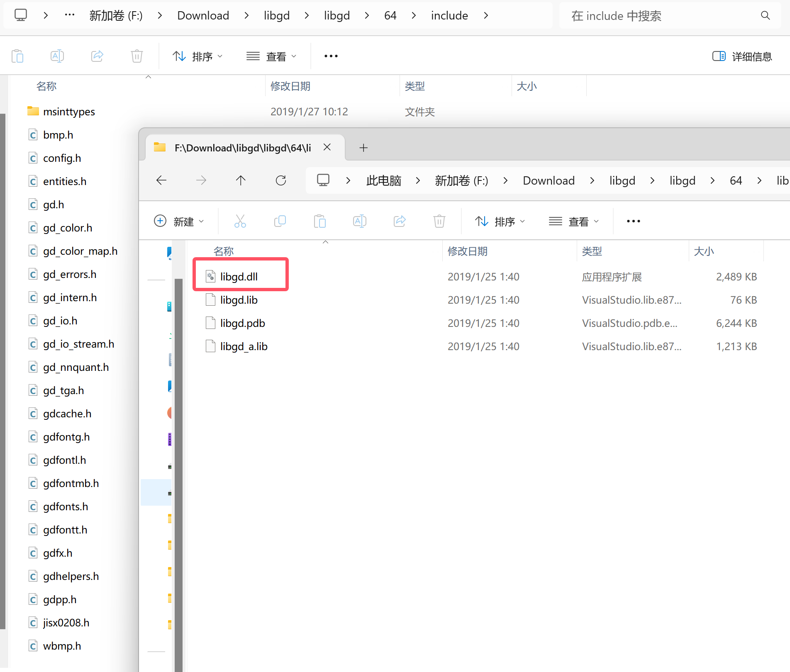The image size is (790, 672).
Task: Expand the 查看 menu in back window
Action: point(272,56)
